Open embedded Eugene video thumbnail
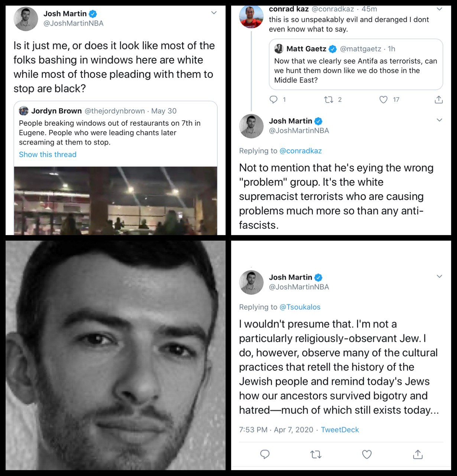The width and height of the screenshot is (457, 476). coord(116,201)
